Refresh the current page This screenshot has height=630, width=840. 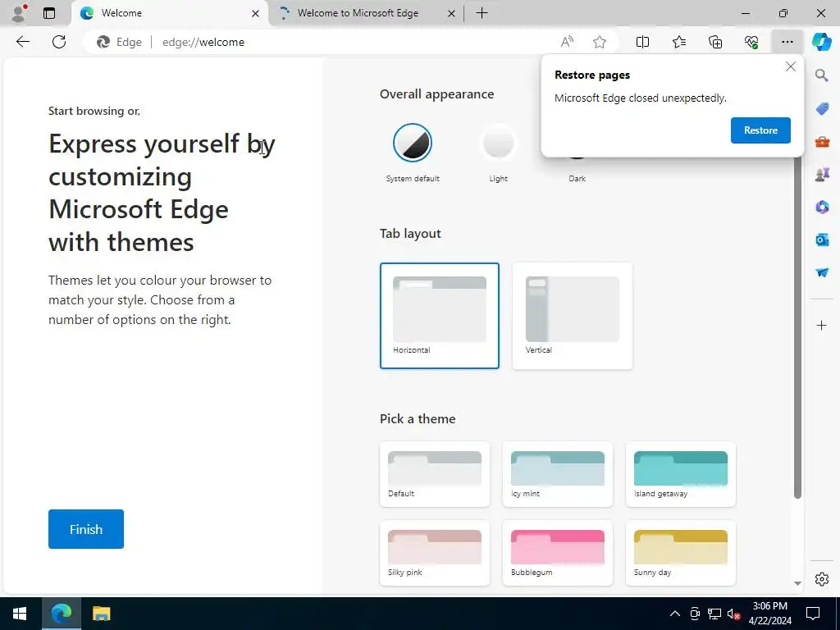coord(59,42)
